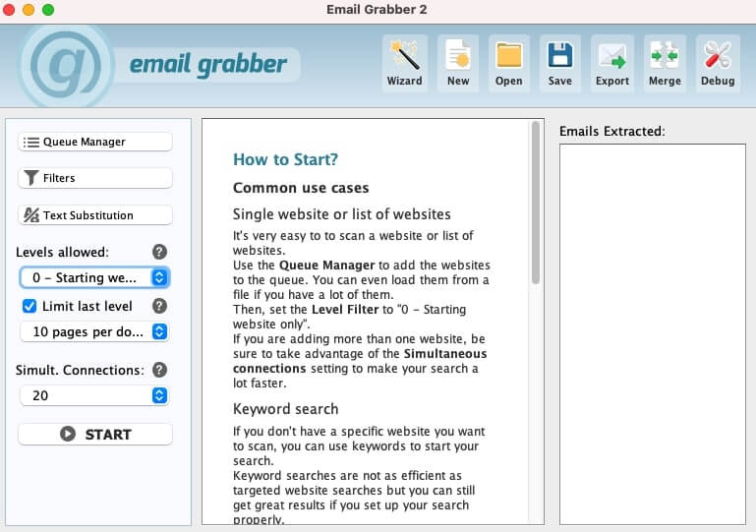
Task: Click the How to Start? heading
Action: tap(285, 159)
